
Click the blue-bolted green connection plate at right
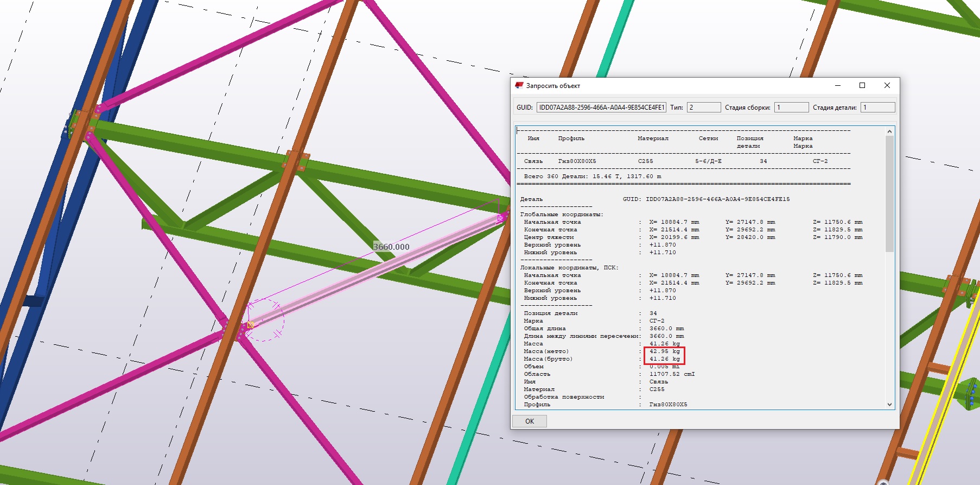coord(970,392)
